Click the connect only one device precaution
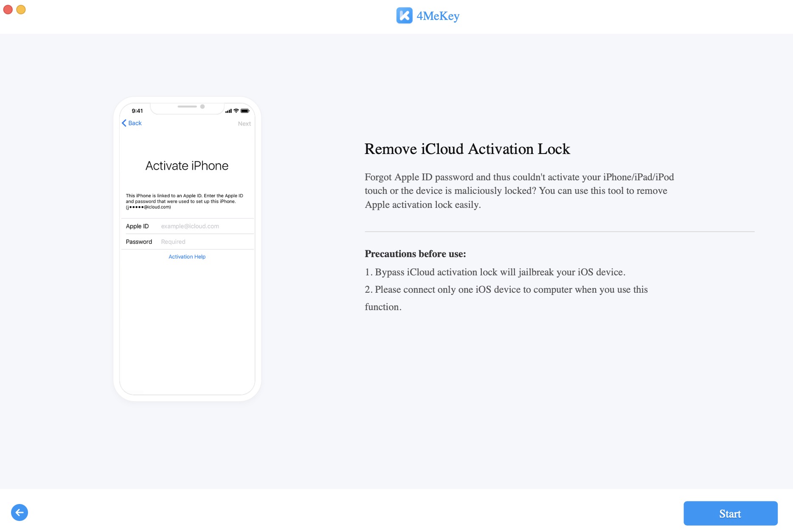 point(506,298)
